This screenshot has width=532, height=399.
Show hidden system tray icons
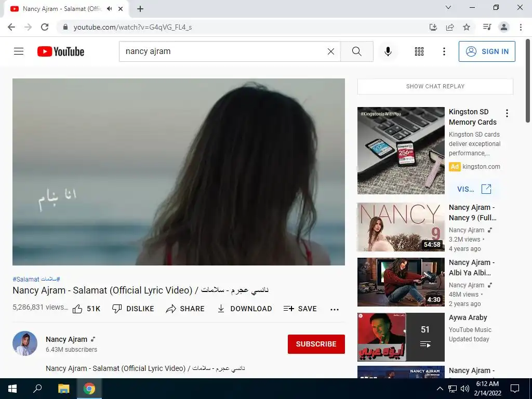[440, 389]
